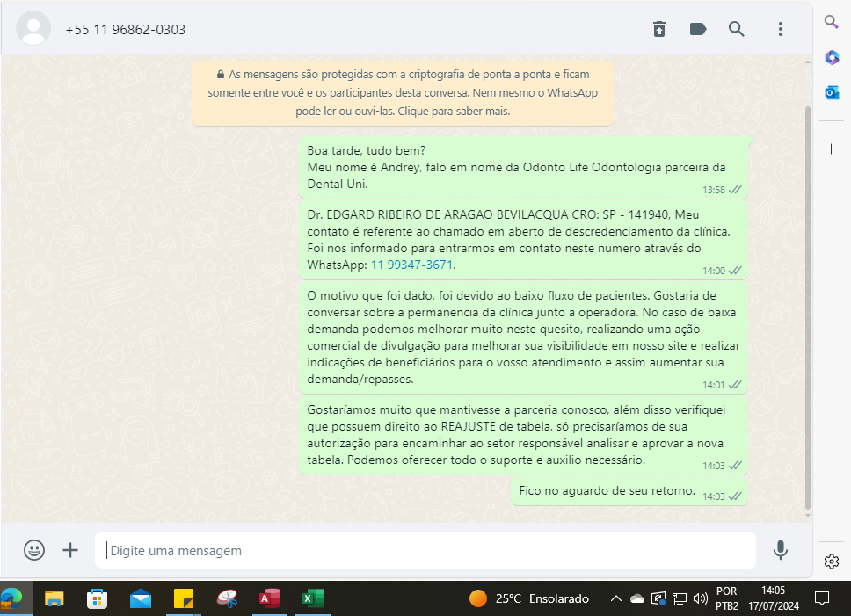Click the delete chat trash icon

[658, 29]
